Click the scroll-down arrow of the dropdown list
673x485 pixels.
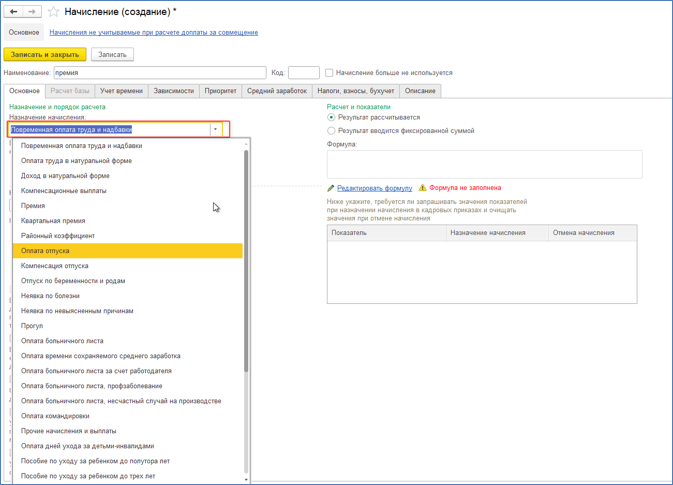click(246, 479)
